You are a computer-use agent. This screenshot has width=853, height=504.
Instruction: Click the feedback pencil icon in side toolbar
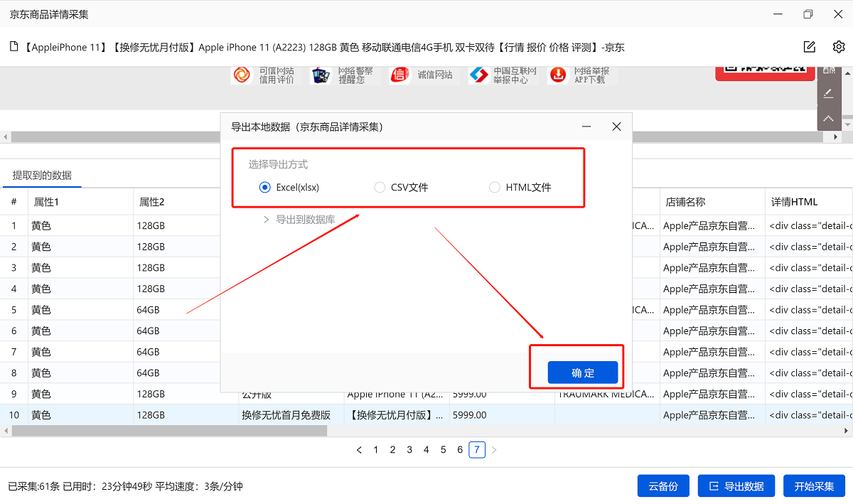coord(828,94)
